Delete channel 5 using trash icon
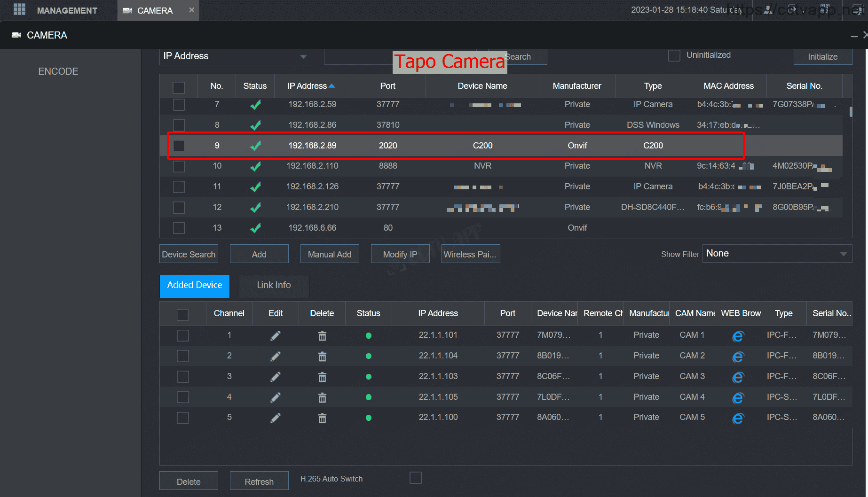The image size is (868, 497). pyautogui.click(x=322, y=418)
